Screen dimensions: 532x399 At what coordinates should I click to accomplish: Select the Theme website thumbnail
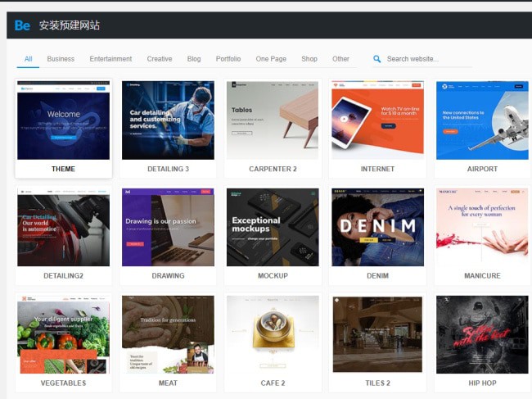coord(64,120)
